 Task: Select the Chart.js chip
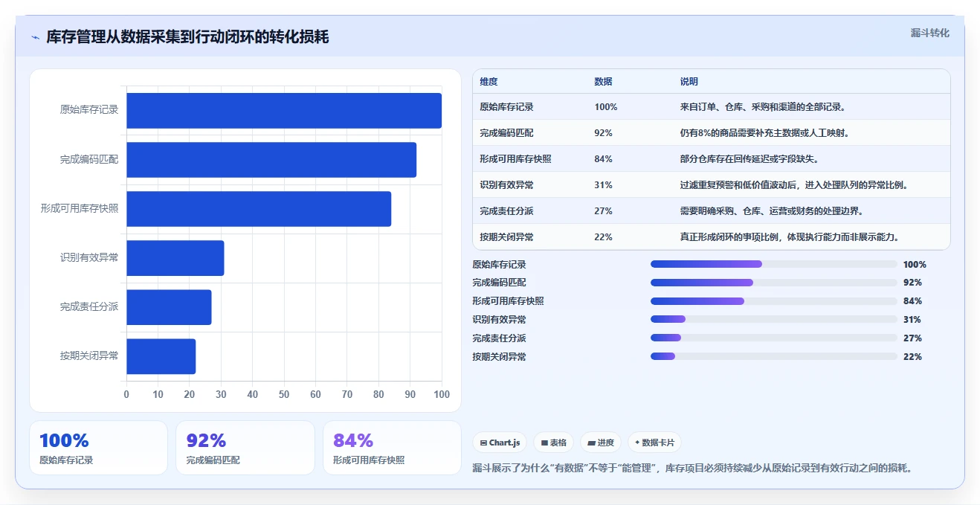pos(500,443)
